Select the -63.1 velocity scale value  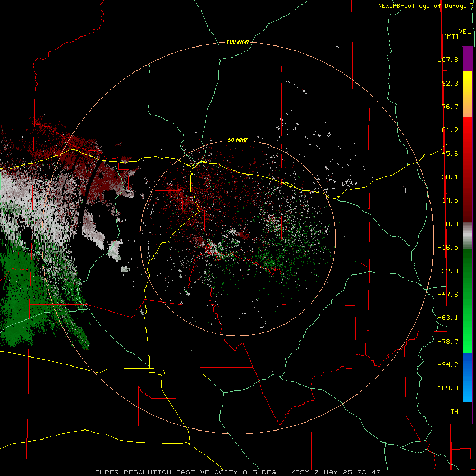[448, 318]
